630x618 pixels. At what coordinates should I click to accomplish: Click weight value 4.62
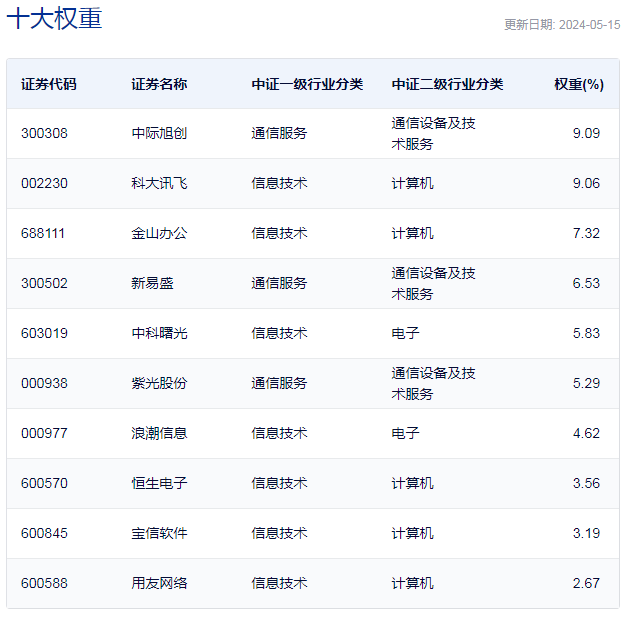pos(586,434)
